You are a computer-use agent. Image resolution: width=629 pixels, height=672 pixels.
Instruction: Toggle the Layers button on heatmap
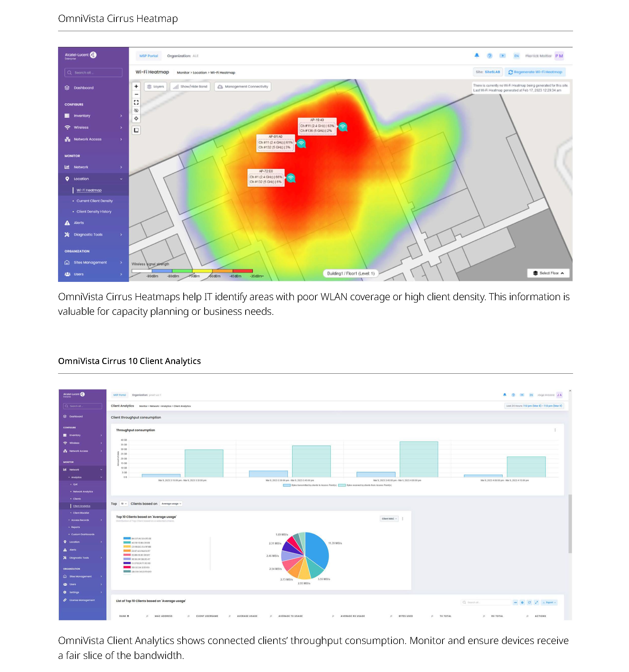coord(156,87)
